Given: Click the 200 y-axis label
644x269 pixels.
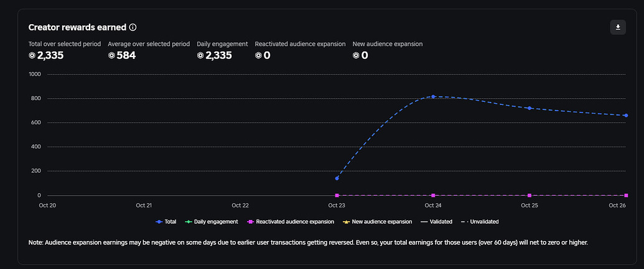Looking at the screenshot, I should pos(36,171).
